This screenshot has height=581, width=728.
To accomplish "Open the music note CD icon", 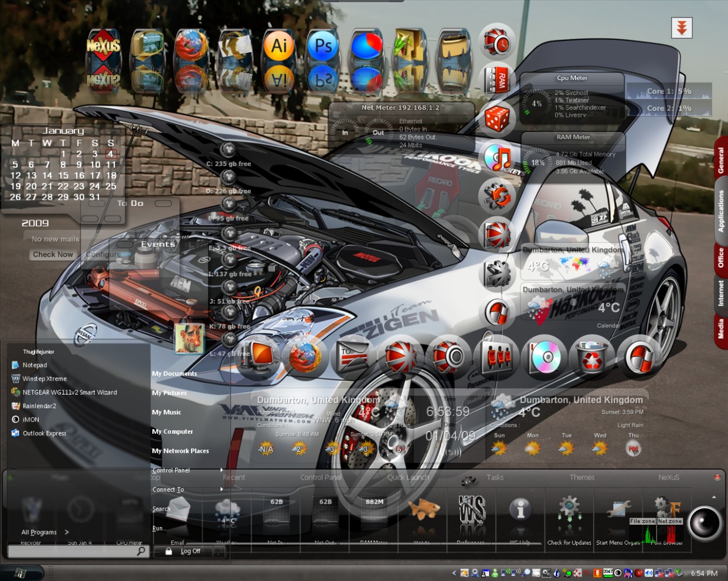I will pyautogui.click(x=497, y=157).
